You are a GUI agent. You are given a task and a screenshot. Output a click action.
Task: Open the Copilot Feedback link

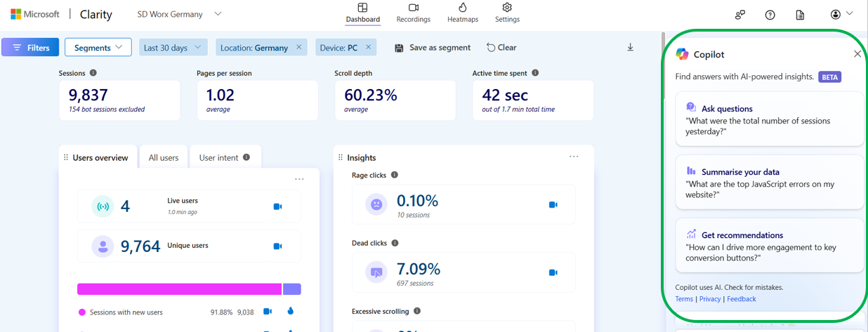pyautogui.click(x=742, y=299)
